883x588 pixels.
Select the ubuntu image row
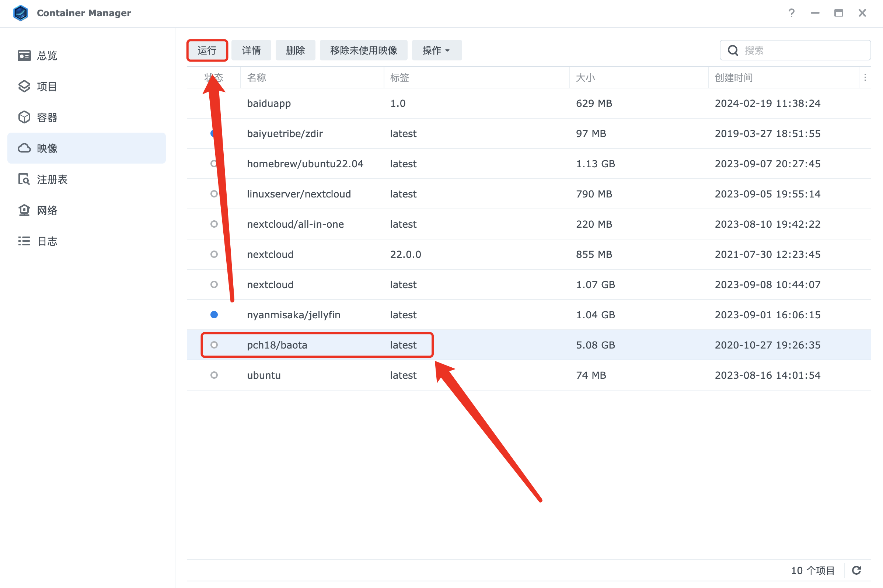pos(529,375)
